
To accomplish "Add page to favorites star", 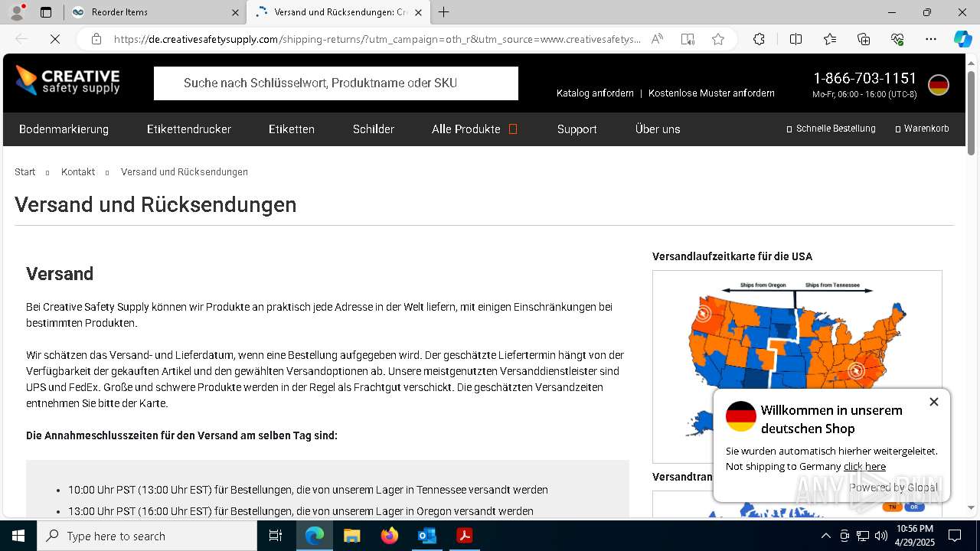I will point(718,39).
